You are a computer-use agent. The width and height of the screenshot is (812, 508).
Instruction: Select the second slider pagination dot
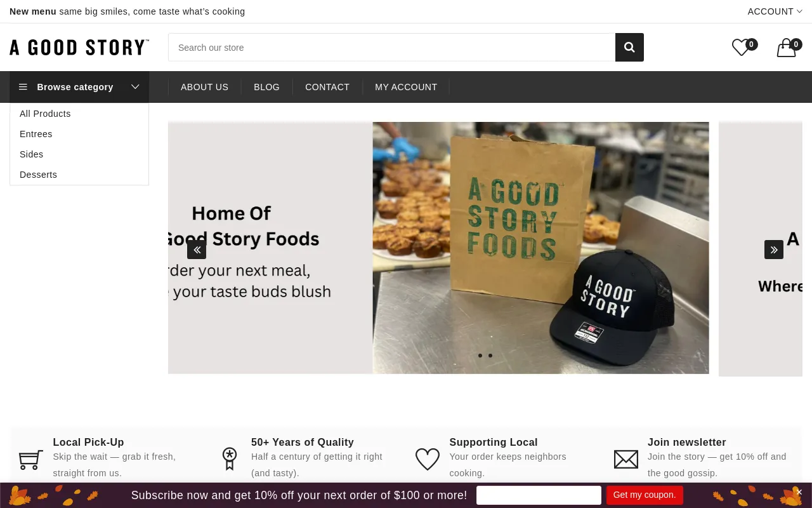(x=490, y=356)
